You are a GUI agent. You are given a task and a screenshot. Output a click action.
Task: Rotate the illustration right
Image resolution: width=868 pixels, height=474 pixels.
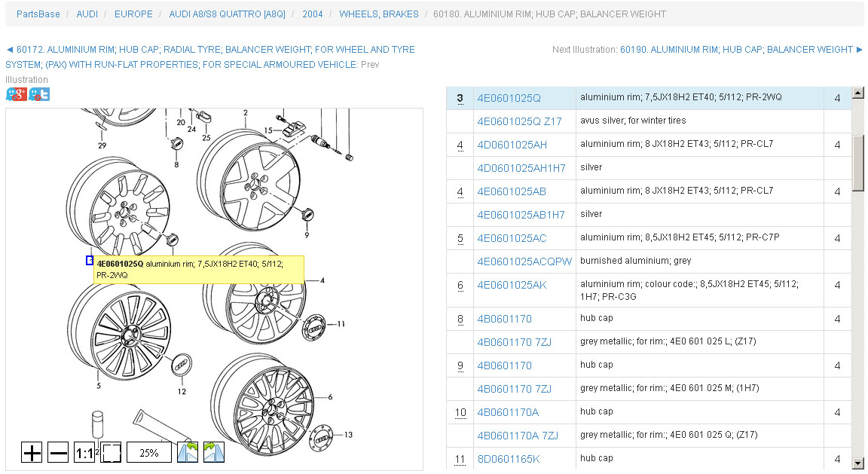point(214,452)
